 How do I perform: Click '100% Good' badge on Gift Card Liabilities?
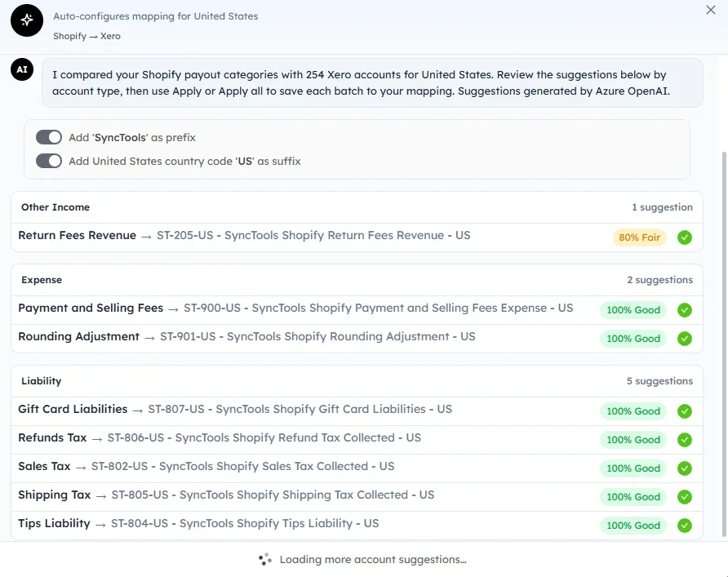[x=633, y=411]
